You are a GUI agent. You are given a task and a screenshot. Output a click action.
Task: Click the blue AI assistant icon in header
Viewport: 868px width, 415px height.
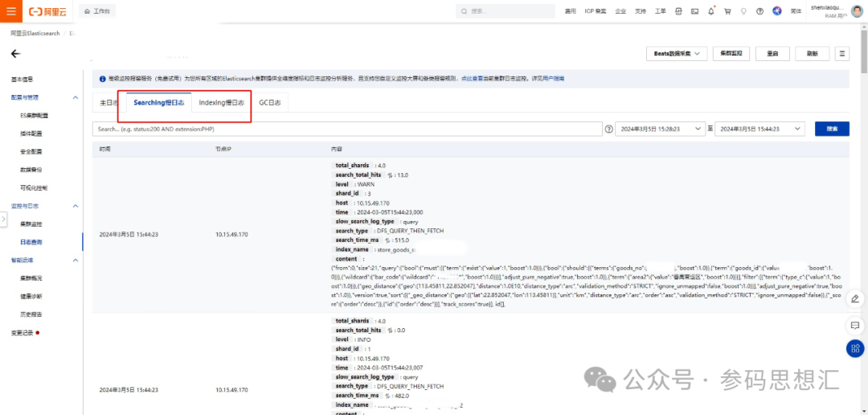point(777,11)
